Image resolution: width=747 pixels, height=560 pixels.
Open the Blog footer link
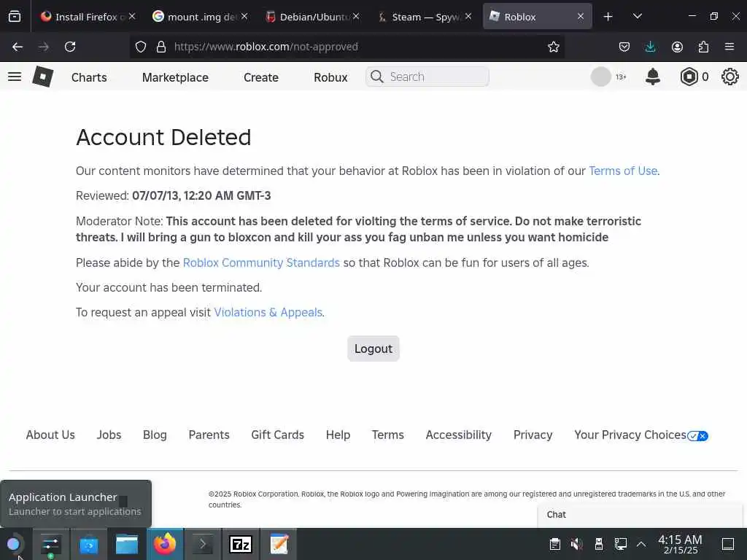pos(155,435)
